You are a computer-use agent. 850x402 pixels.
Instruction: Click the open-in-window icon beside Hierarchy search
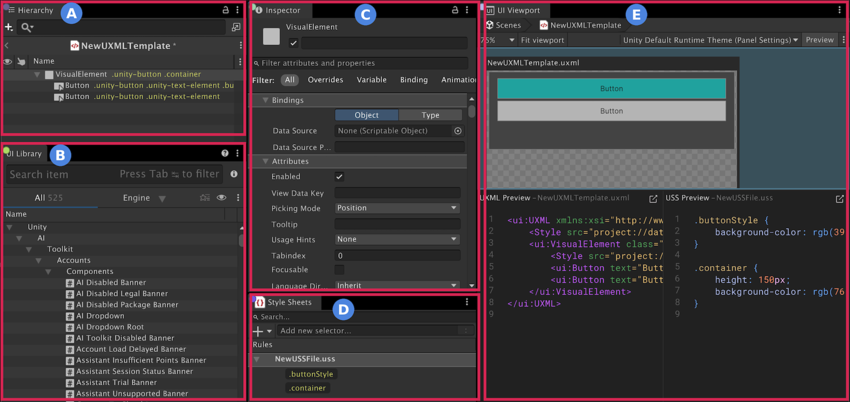[236, 27]
